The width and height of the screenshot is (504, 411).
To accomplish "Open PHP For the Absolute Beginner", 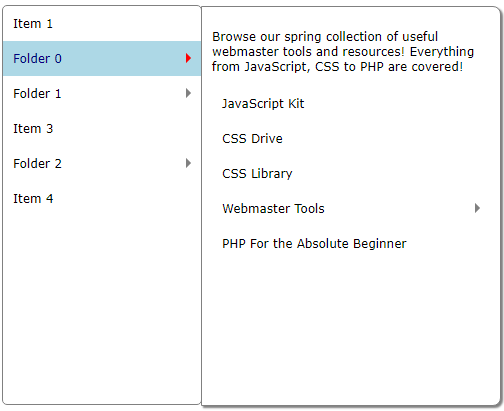I will (314, 244).
